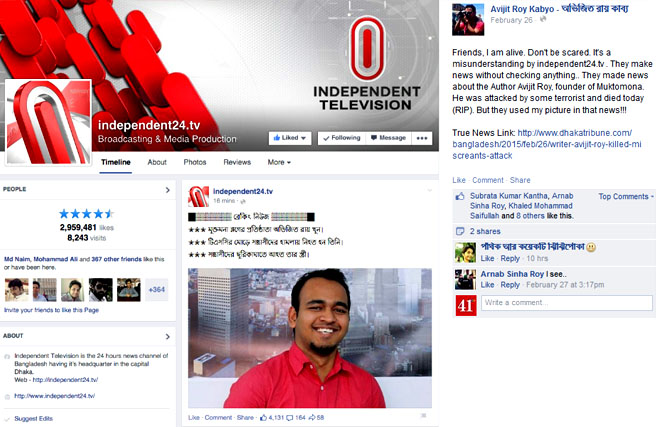660x427 pixels.
Task: Click the Write a comment field
Action: point(567,303)
